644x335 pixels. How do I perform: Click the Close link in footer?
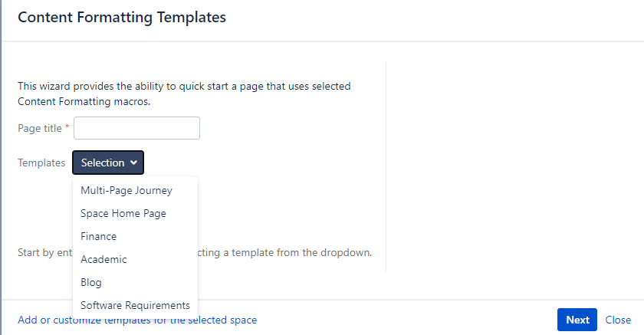pos(618,320)
